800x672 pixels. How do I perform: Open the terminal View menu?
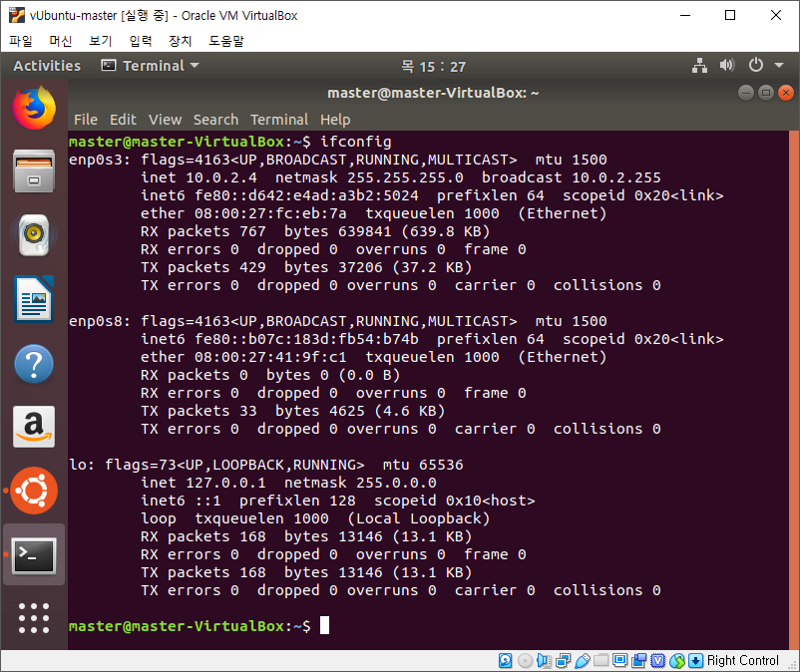165,120
